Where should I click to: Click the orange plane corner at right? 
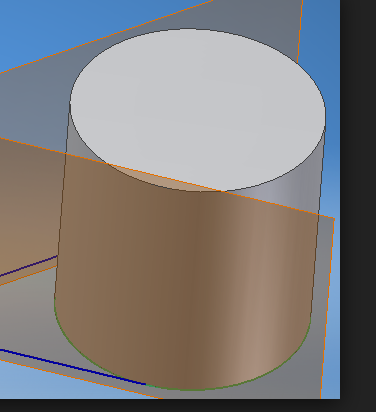pyautogui.click(x=334, y=219)
